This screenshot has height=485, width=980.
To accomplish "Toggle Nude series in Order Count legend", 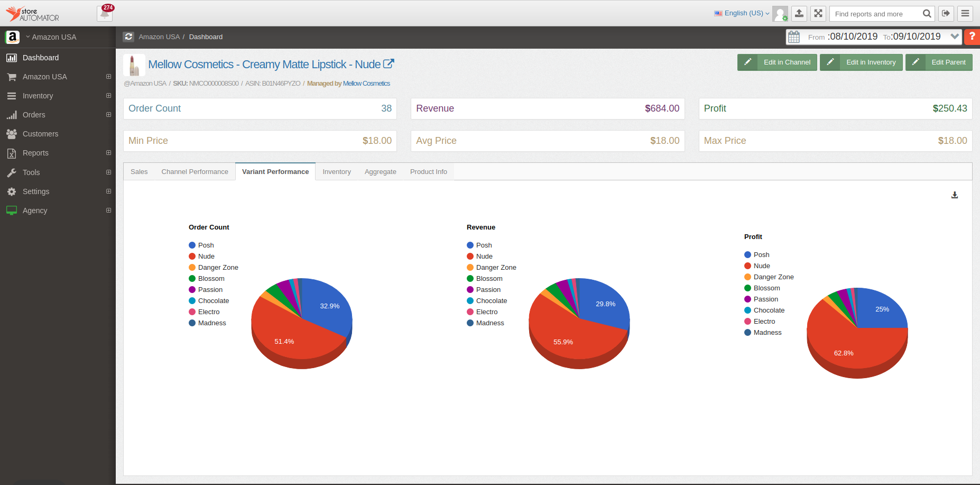I will tap(202, 257).
